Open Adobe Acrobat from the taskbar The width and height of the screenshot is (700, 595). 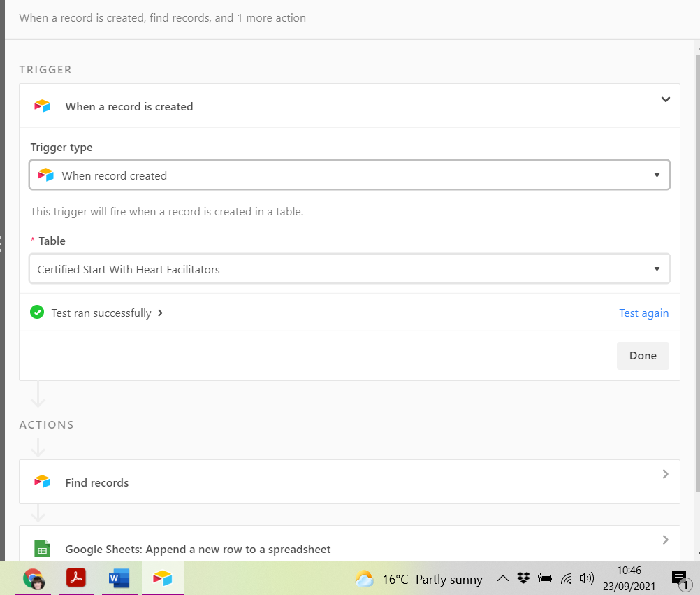pyautogui.click(x=76, y=578)
